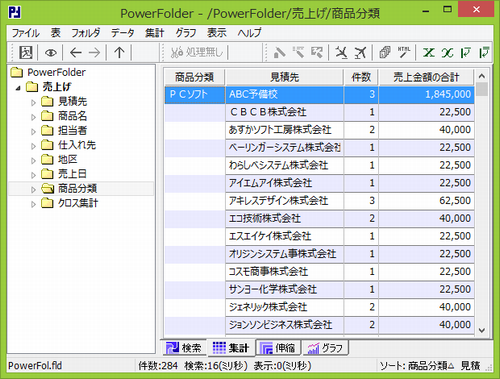Click the 62,500 amount cell

point(426,201)
